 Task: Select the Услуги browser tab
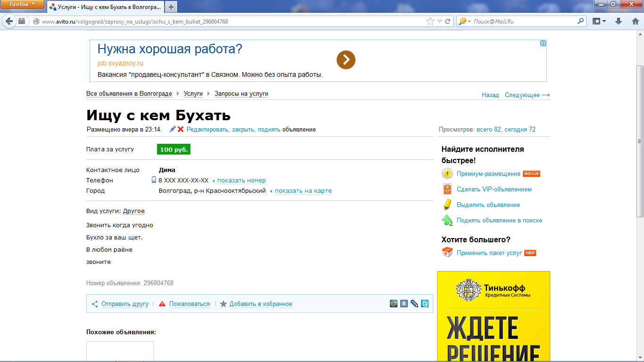(x=105, y=7)
